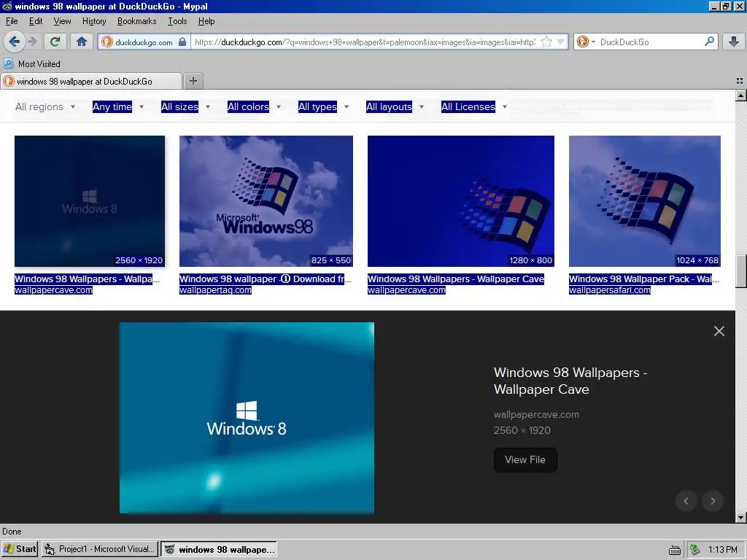Click the padlock site security icon

(x=182, y=42)
